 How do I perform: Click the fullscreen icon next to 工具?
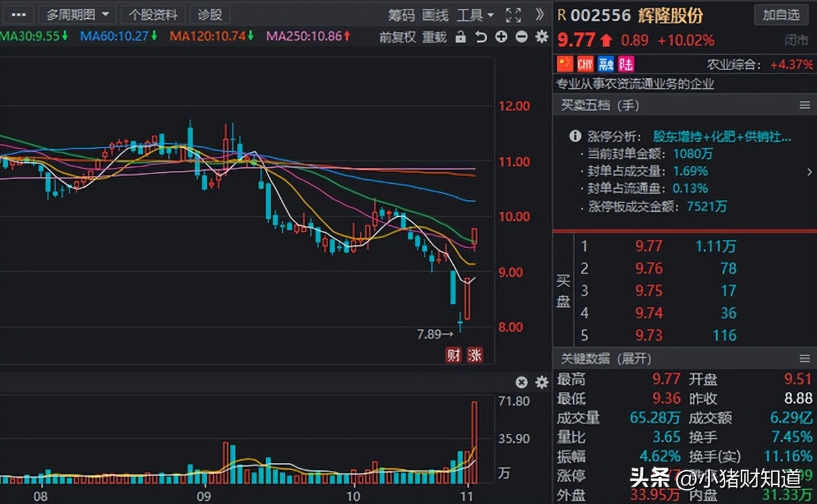(513, 14)
